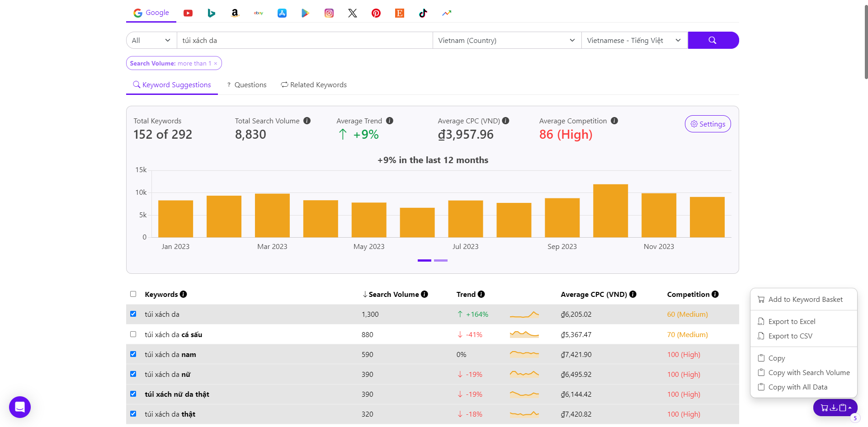Sort by the Competition column header

(x=689, y=294)
